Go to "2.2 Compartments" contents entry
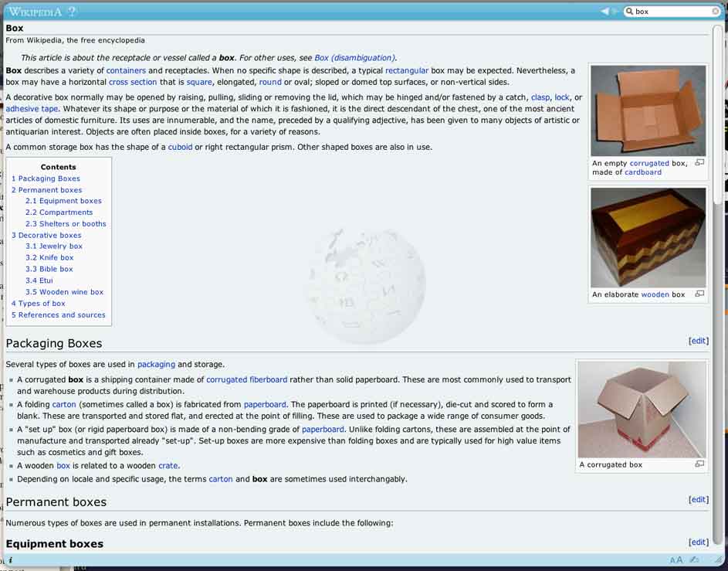728x571 pixels. pos(59,212)
